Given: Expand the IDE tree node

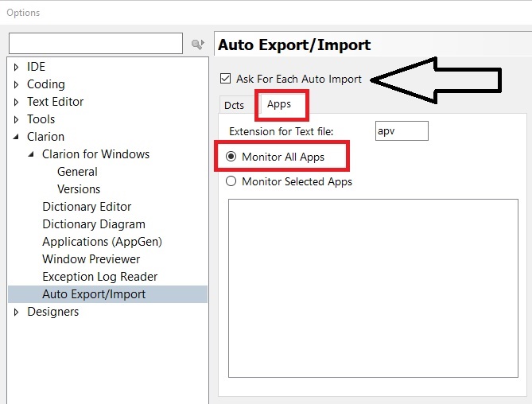Looking at the screenshot, I should coord(16,67).
